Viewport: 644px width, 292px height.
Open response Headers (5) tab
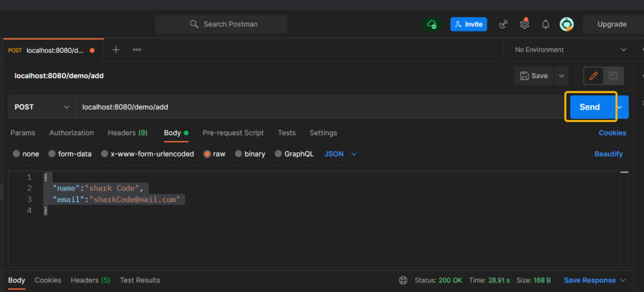pyautogui.click(x=91, y=281)
